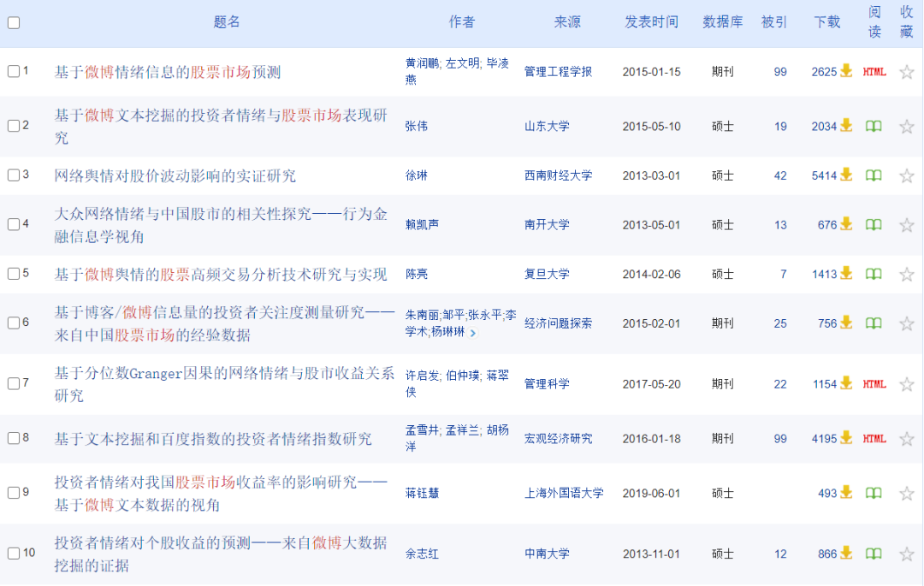Viewport: 924px width, 586px height.
Task: Open online reader for 张伟's thesis
Action: (x=874, y=126)
